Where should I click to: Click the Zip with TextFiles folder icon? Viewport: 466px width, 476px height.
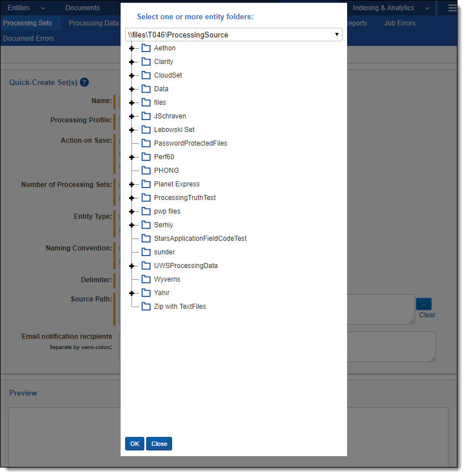146,307
